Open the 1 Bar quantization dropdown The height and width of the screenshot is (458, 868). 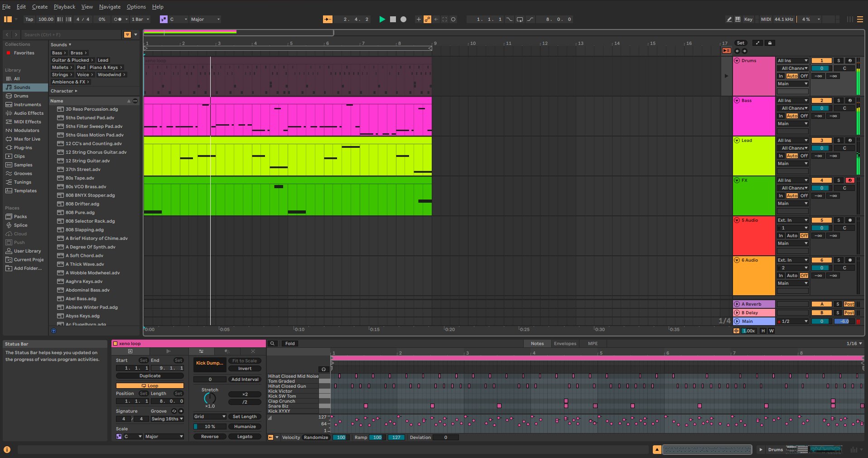140,19
